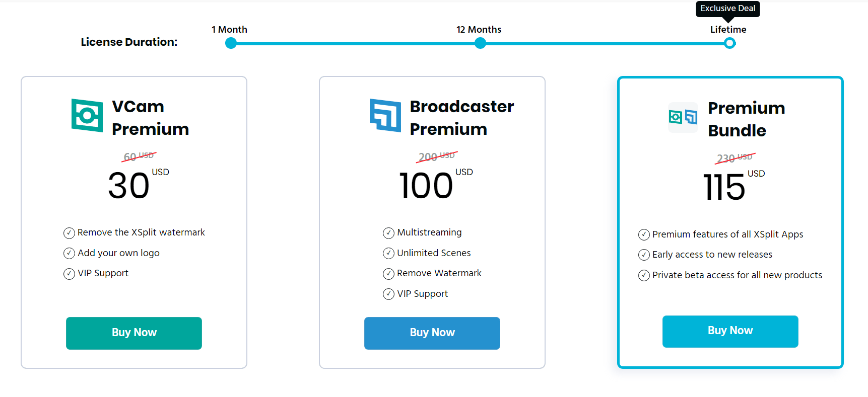
Task: Click the Lifetime slider handle
Action: point(729,44)
